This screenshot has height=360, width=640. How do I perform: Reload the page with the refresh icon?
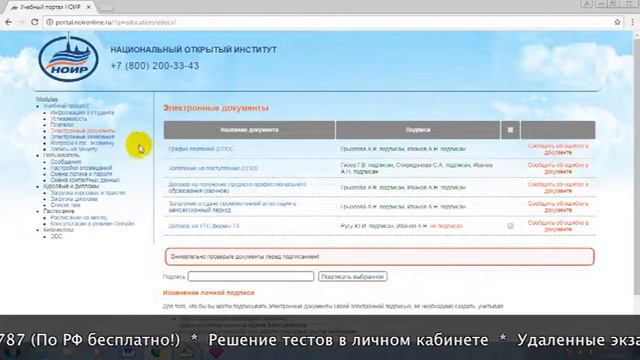(x=34, y=22)
